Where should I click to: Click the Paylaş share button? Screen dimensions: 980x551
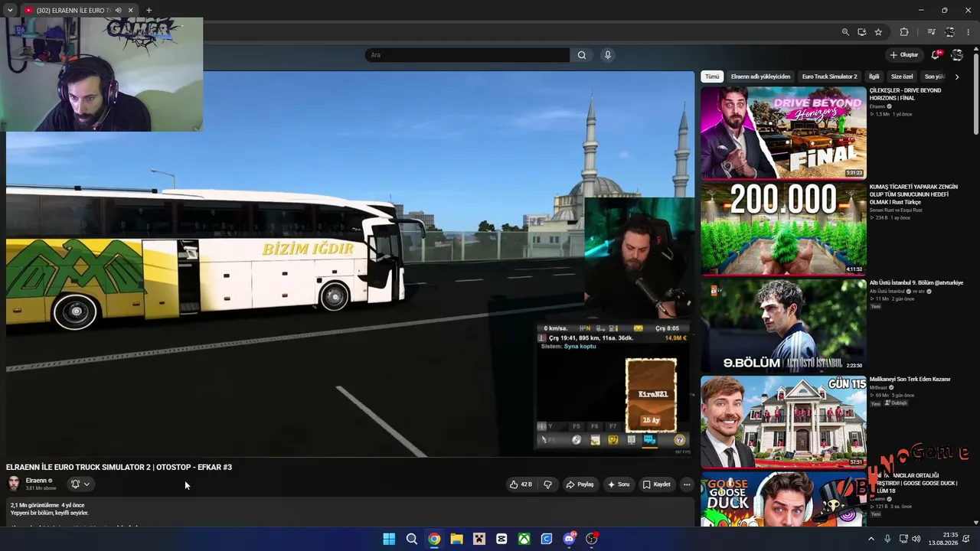580,484
